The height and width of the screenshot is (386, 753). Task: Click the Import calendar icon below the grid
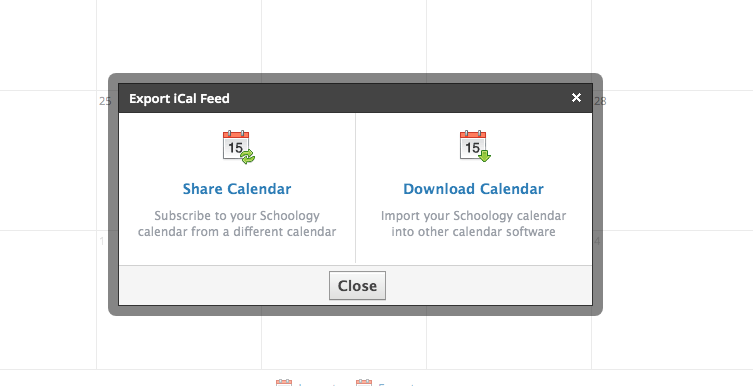(284, 383)
